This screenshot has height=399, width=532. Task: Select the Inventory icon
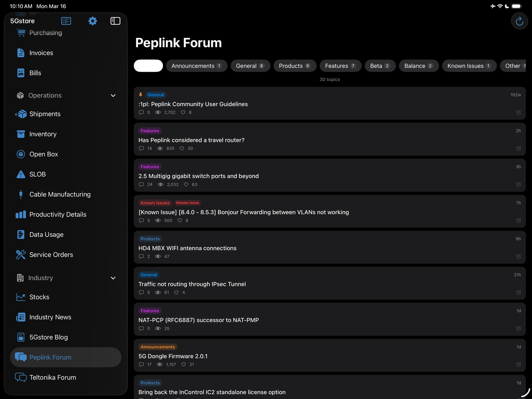21,134
